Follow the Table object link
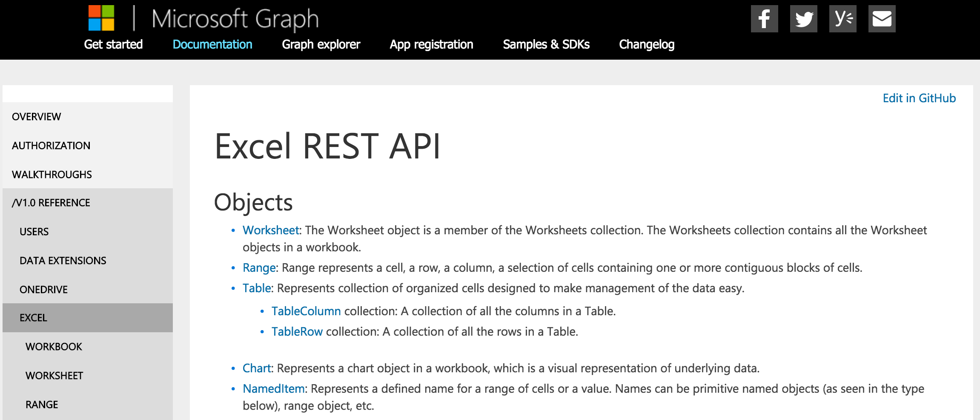This screenshot has height=420, width=980. pos(257,288)
